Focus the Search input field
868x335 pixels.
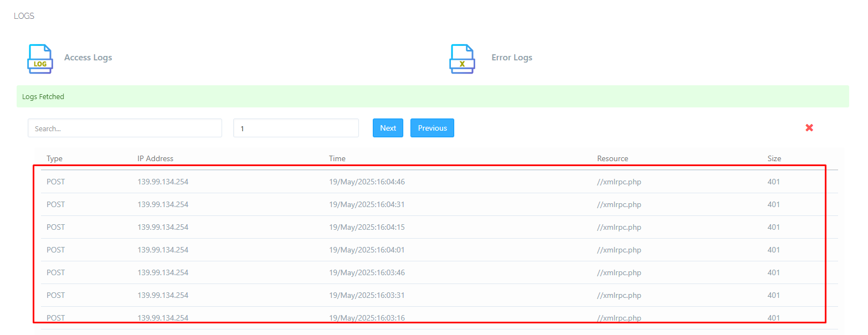pyautogui.click(x=125, y=128)
